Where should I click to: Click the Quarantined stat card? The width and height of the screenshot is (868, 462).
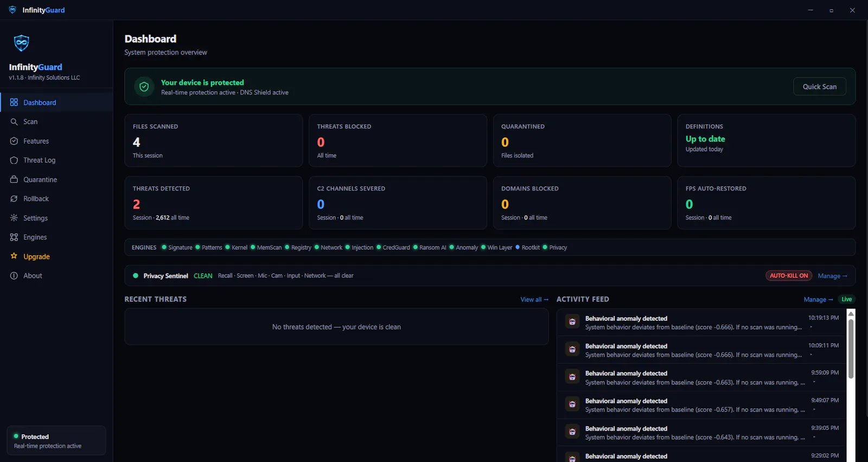pyautogui.click(x=582, y=141)
